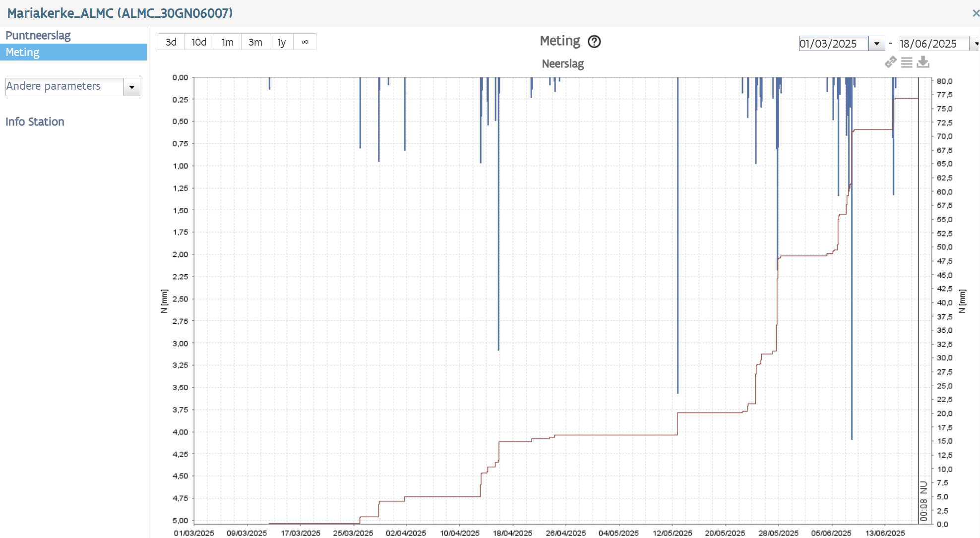
Task: Click the download data icon
Action: pyautogui.click(x=923, y=62)
